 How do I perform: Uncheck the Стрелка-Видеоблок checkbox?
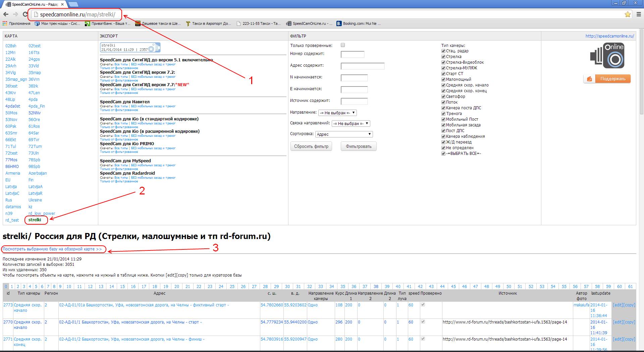(x=443, y=62)
